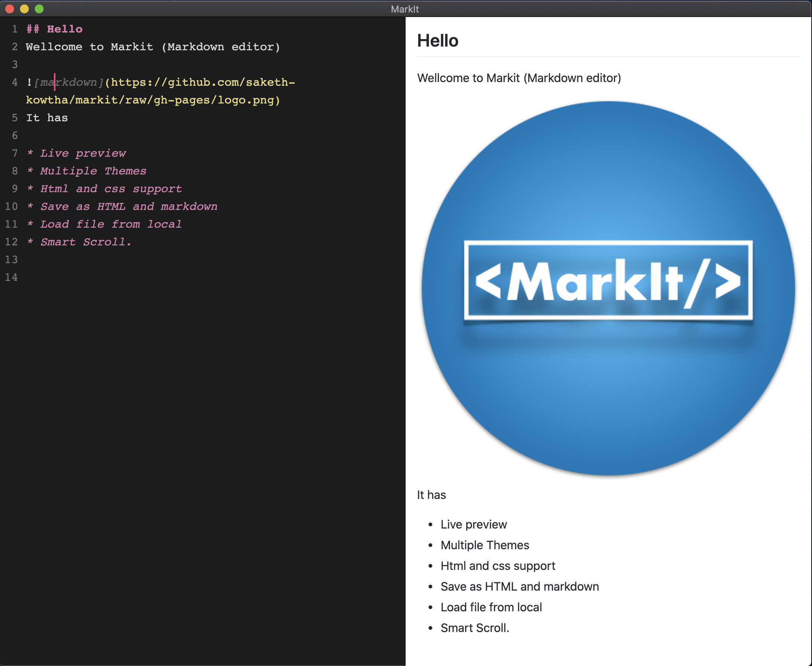Click 'Wellcome to Markit' paragraph in preview

[519, 78]
